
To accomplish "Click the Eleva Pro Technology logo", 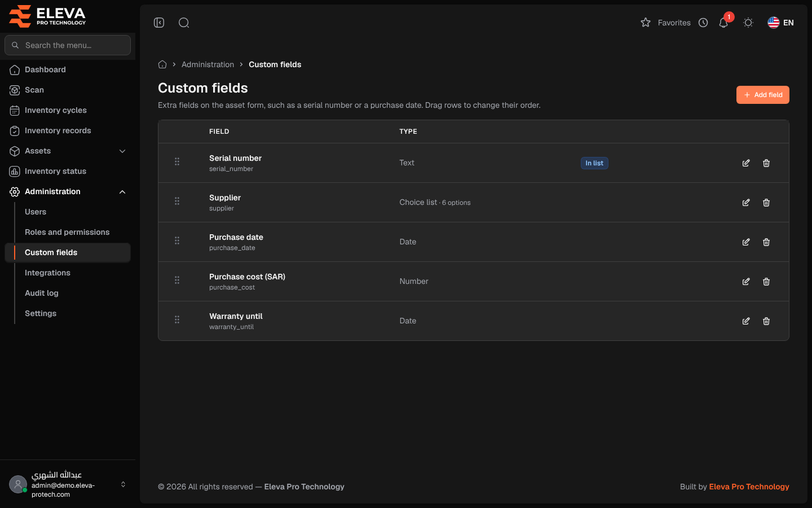I will click(x=47, y=16).
